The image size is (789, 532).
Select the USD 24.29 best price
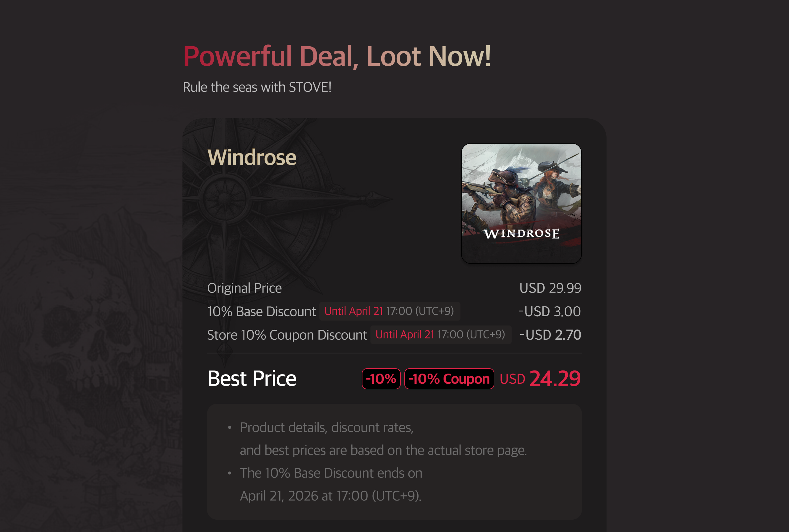click(x=540, y=379)
